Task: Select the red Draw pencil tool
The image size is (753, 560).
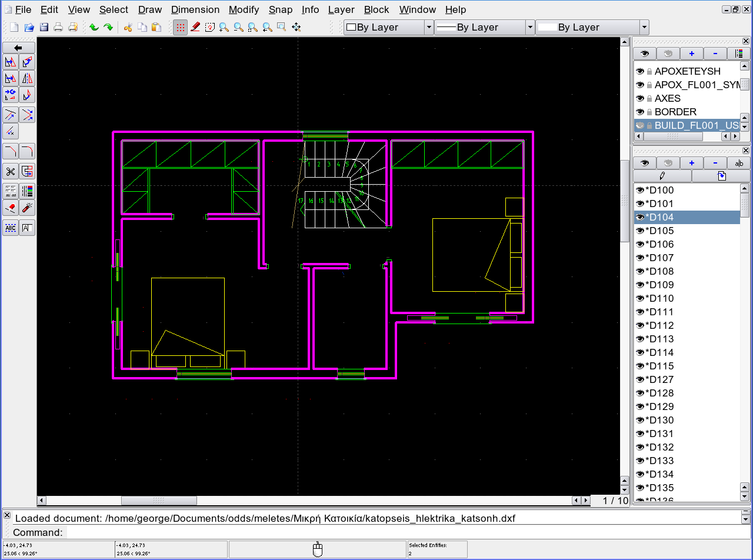Action: coord(196,27)
